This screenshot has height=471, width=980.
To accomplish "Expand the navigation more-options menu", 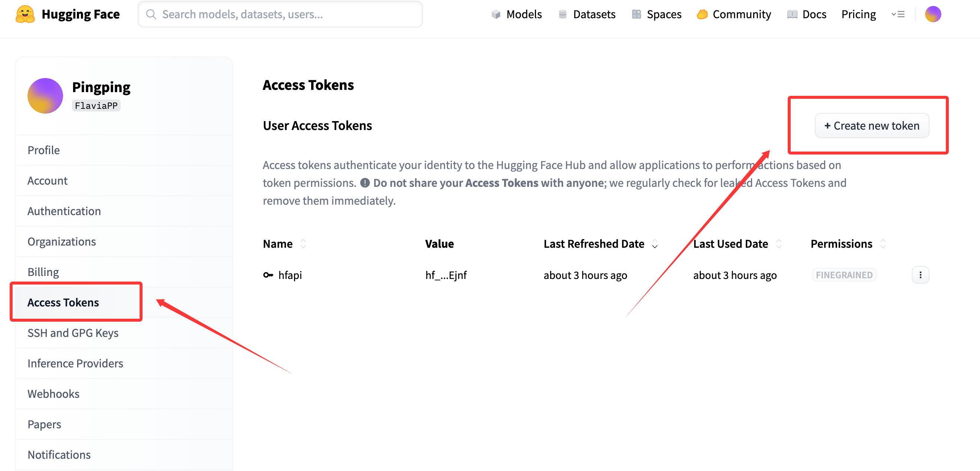I will pos(898,14).
